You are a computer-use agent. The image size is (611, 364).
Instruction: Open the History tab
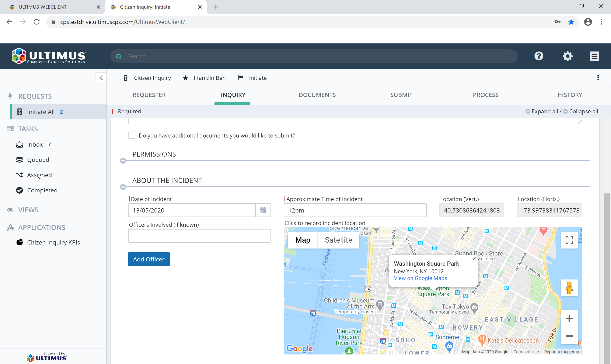pyautogui.click(x=570, y=95)
